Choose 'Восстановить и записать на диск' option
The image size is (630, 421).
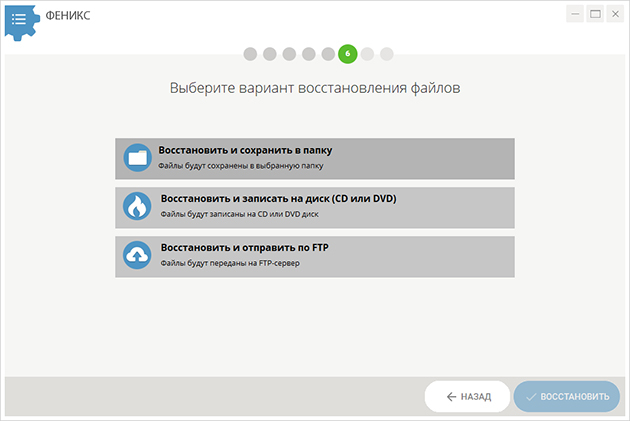(315, 208)
